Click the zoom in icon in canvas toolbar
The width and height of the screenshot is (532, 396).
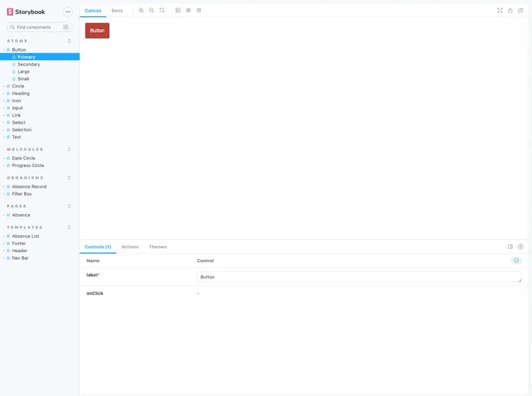pyautogui.click(x=142, y=10)
